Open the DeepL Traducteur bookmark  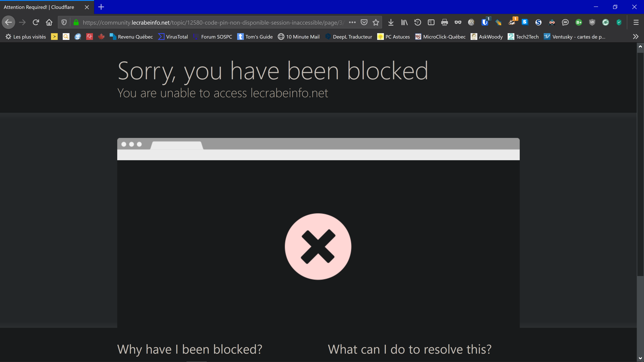[348, 37]
